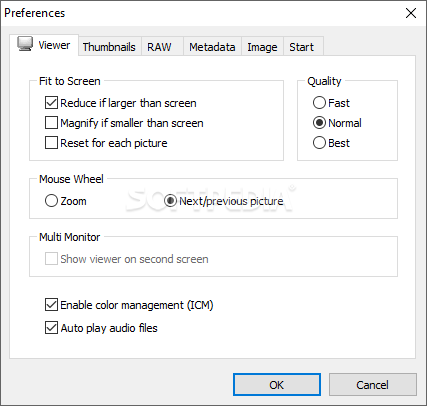Click the Cancel button
Image resolution: width=427 pixels, height=406 pixels.
coord(373,385)
